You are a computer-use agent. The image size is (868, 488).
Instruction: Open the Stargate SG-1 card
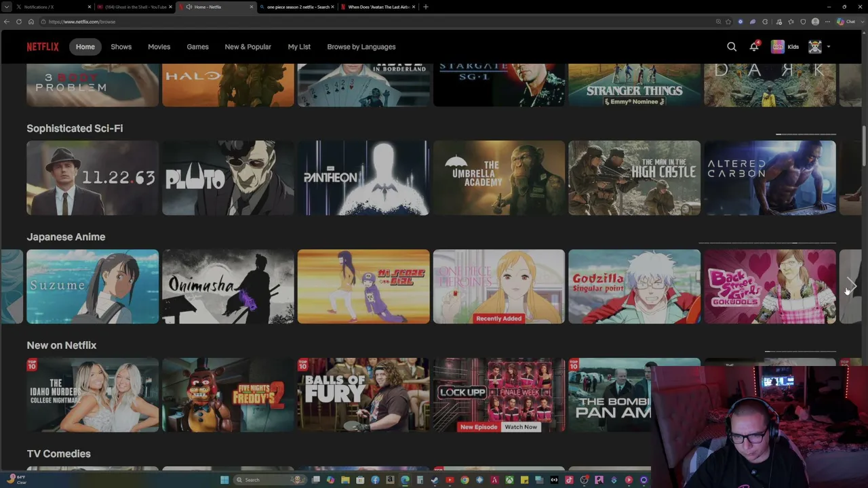[499, 85]
